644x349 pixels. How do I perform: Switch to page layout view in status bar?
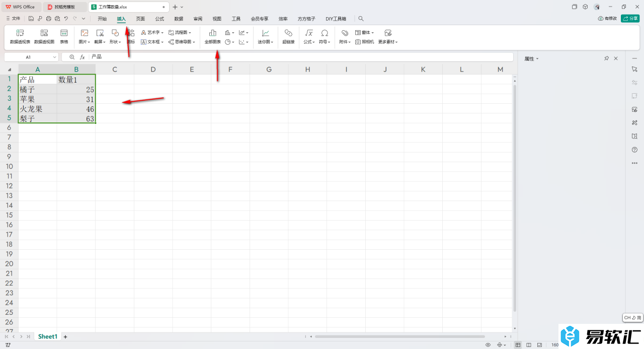click(x=529, y=345)
